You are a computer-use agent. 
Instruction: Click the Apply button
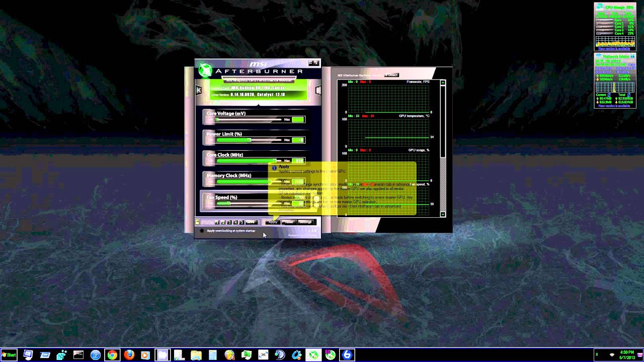point(273,222)
